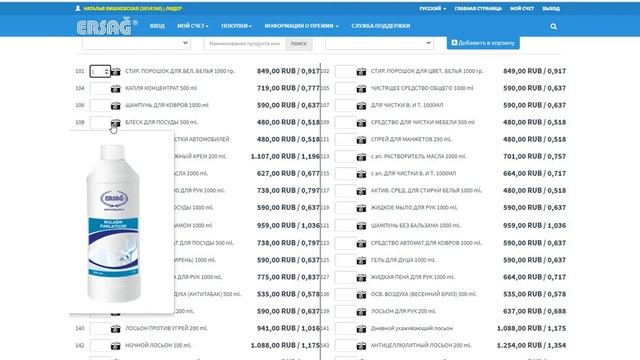Focus quantity field for СТИР. ПОРОШОК ДЛЯ ЦВЕТ.
The image size is (640, 360).
tap(345, 71)
